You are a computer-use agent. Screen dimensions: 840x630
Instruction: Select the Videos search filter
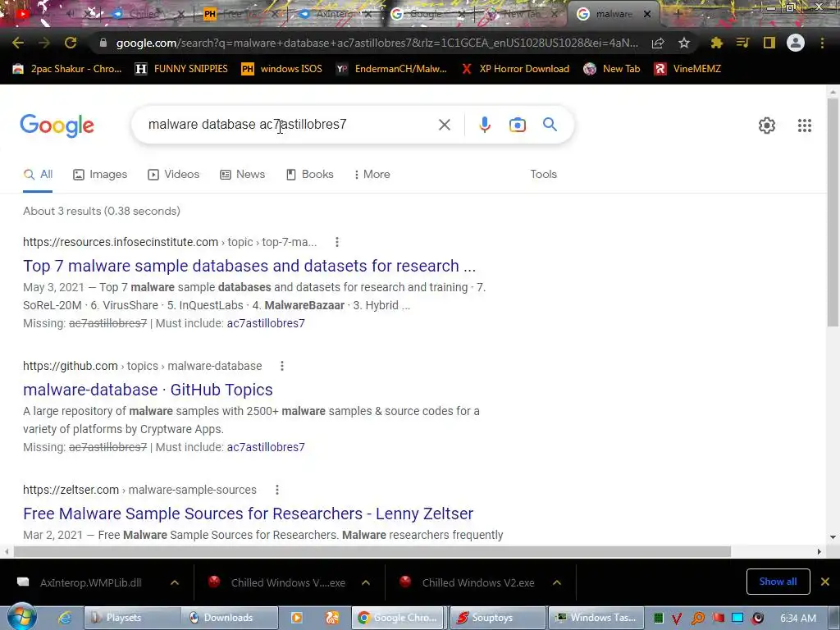click(174, 174)
